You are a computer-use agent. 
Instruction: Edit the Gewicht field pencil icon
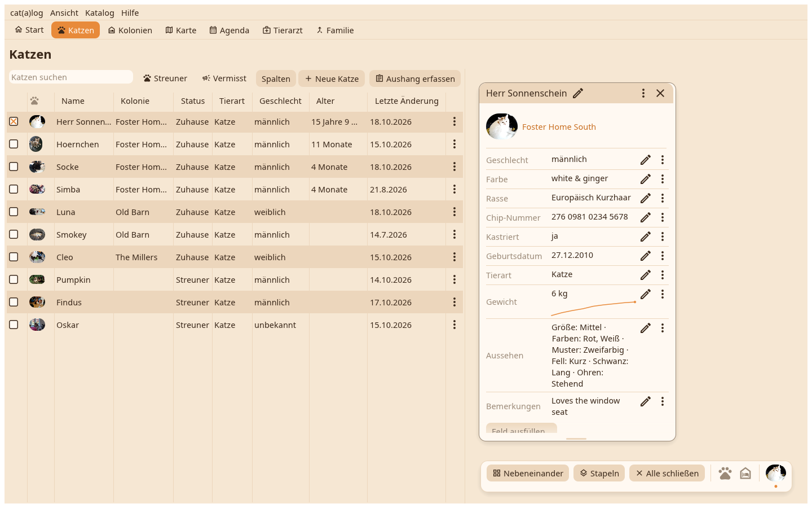tap(646, 294)
